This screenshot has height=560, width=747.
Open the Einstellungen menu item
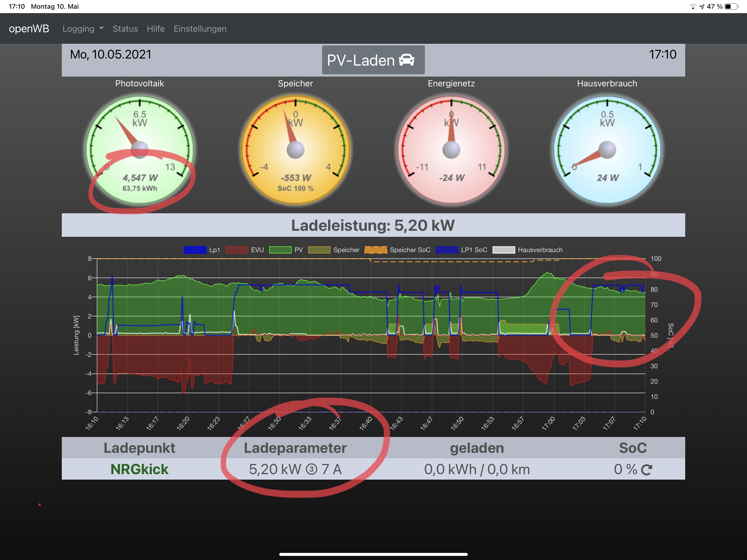[200, 29]
